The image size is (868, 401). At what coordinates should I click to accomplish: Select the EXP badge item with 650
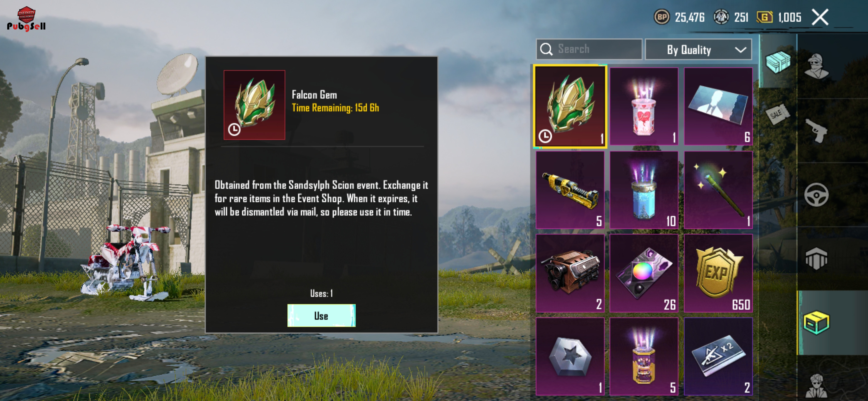click(x=718, y=273)
